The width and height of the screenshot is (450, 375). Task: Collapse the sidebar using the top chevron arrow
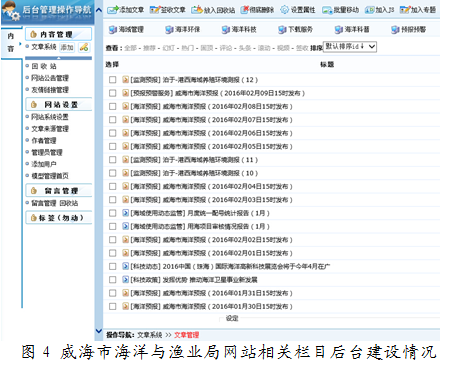[99, 10]
